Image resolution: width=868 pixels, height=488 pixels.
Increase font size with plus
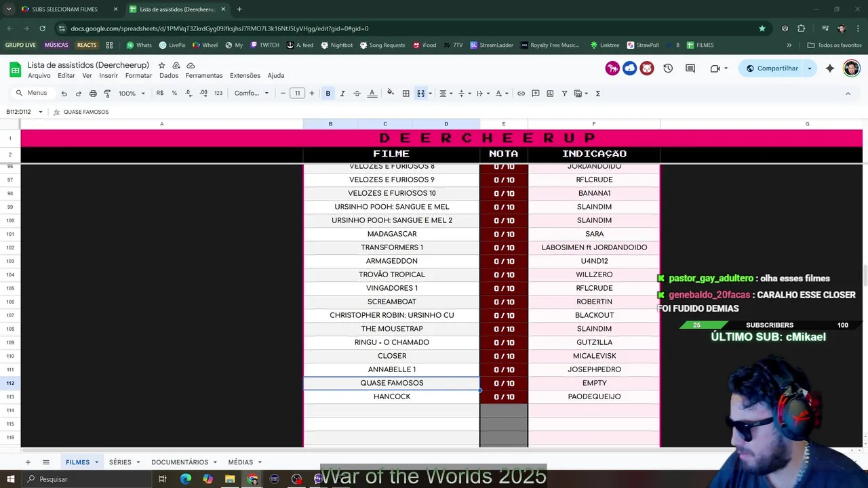312,94
